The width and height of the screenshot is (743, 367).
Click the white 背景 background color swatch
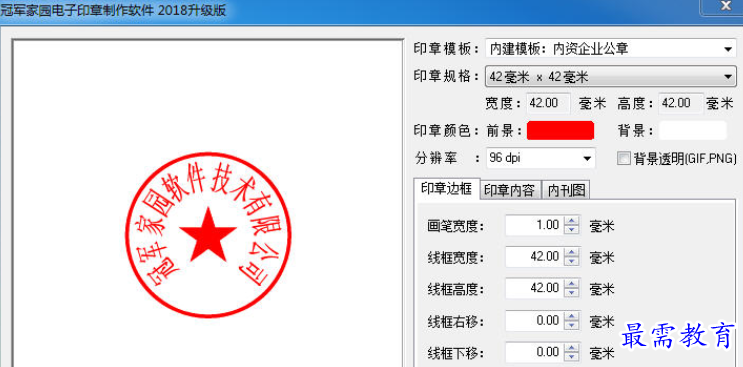692,130
